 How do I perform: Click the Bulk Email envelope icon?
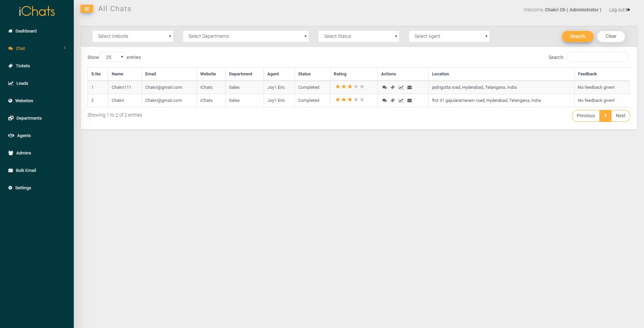pos(11,170)
